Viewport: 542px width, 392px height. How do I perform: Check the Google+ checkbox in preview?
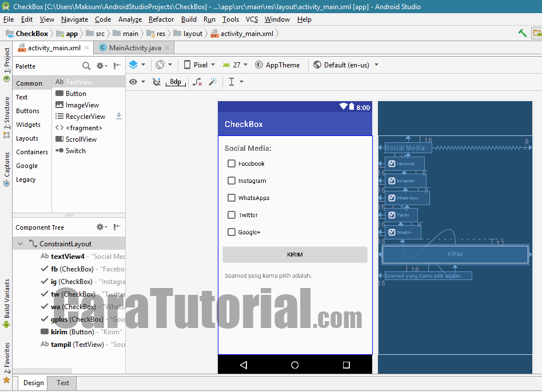point(232,232)
